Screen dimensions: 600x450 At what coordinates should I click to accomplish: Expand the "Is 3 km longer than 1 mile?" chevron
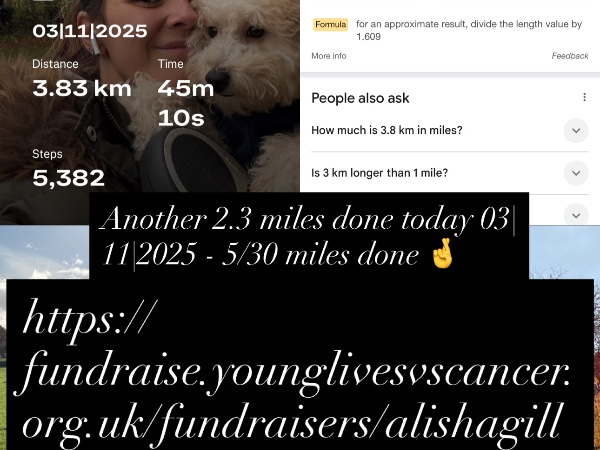pos(576,173)
